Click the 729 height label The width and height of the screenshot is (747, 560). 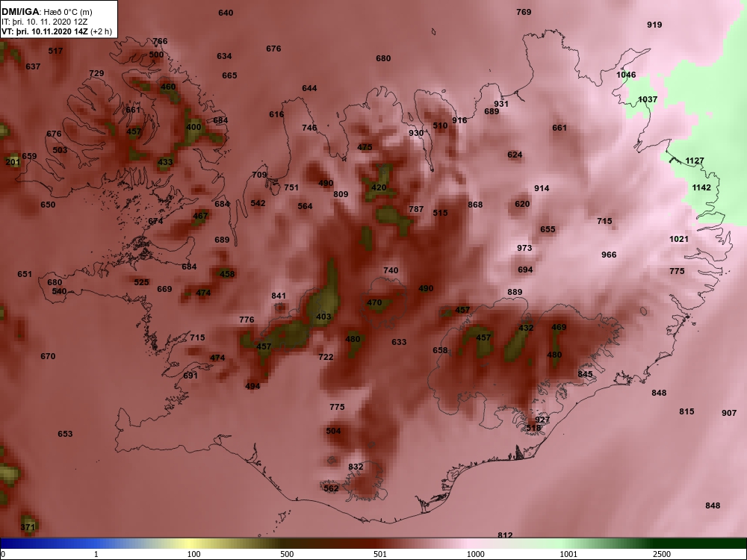[96, 73]
